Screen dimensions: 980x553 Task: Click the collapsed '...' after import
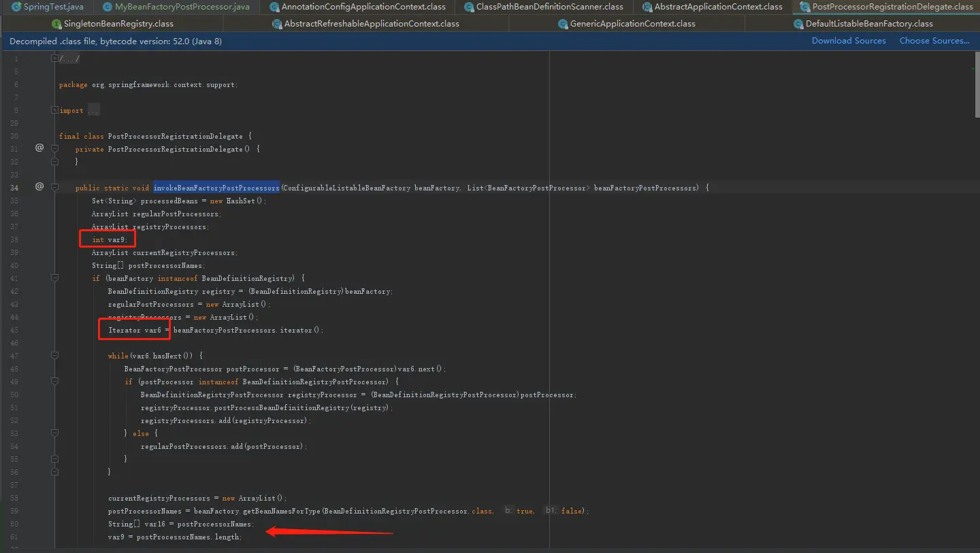pos(93,110)
